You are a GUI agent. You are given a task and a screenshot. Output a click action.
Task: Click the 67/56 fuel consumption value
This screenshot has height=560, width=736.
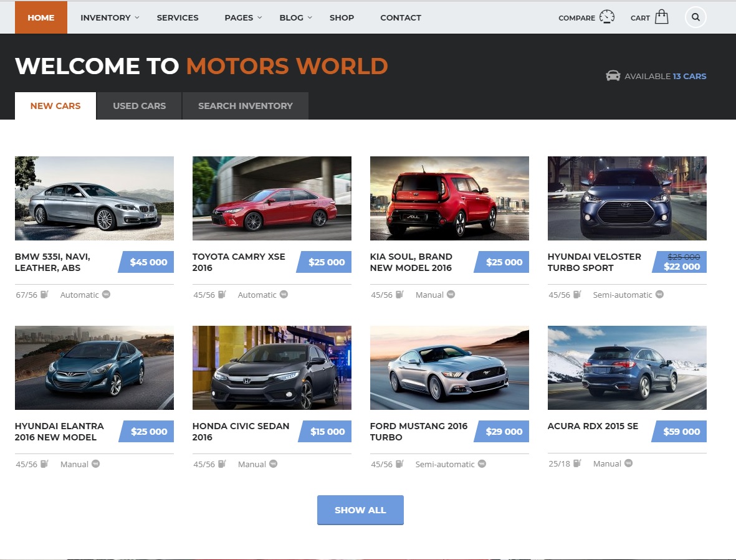pos(26,295)
